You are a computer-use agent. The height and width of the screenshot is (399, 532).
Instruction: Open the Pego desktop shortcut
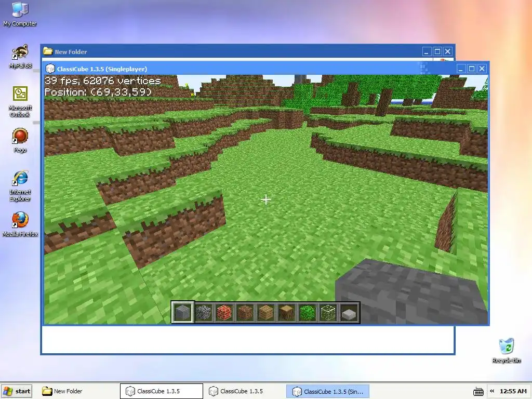(20, 140)
